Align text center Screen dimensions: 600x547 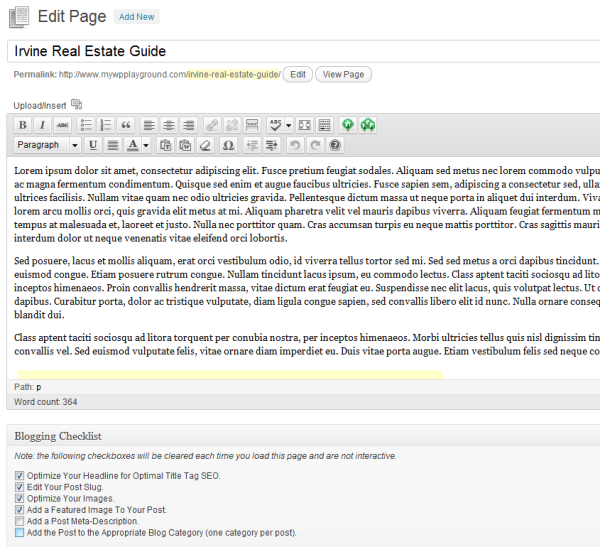(x=169, y=125)
